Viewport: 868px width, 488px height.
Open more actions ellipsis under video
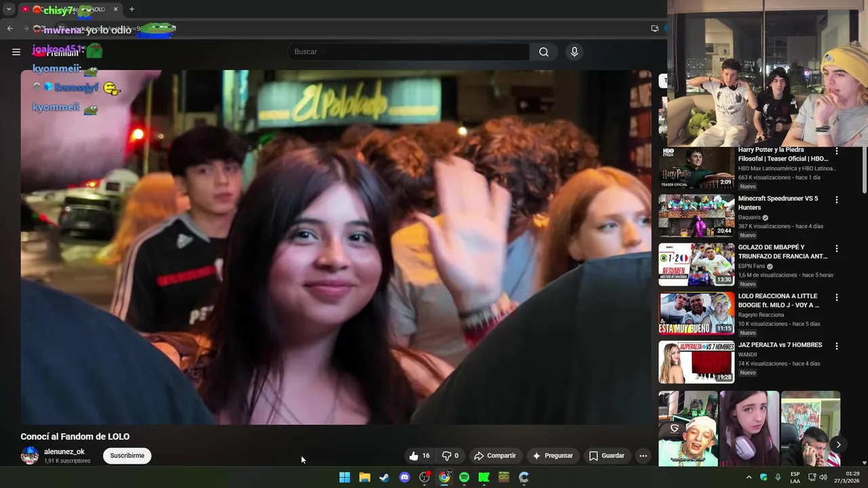click(x=643, y=455)
